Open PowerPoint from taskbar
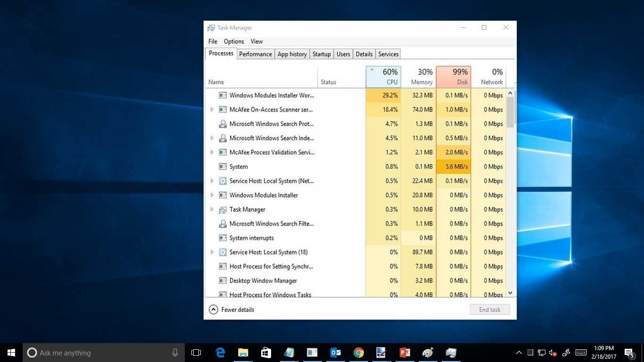This screenshot has height=362, width=644. 405,353
